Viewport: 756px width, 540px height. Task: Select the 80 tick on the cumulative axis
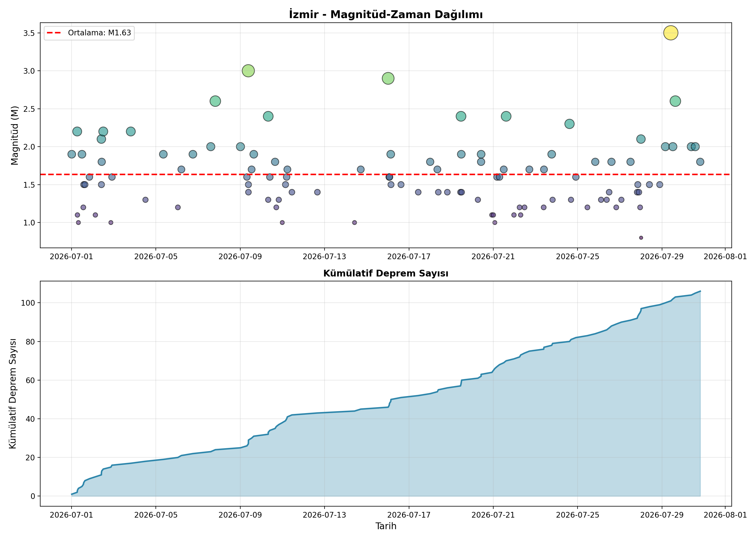pyautogui.click(x=30, y=342)
